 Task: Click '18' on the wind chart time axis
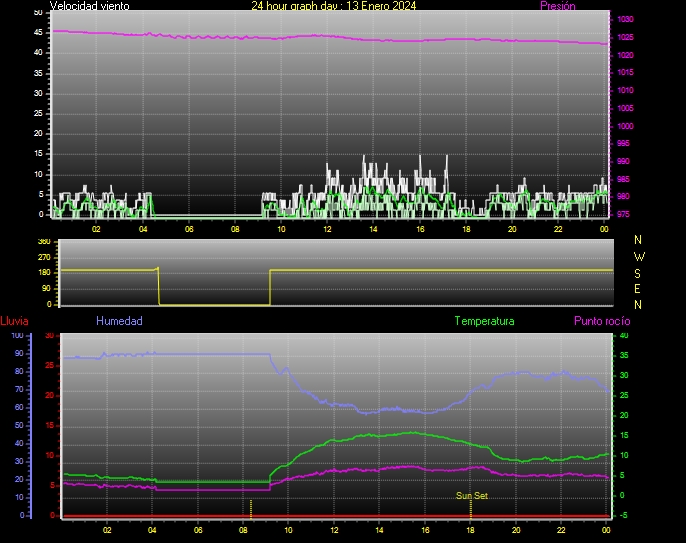(466, 229)
